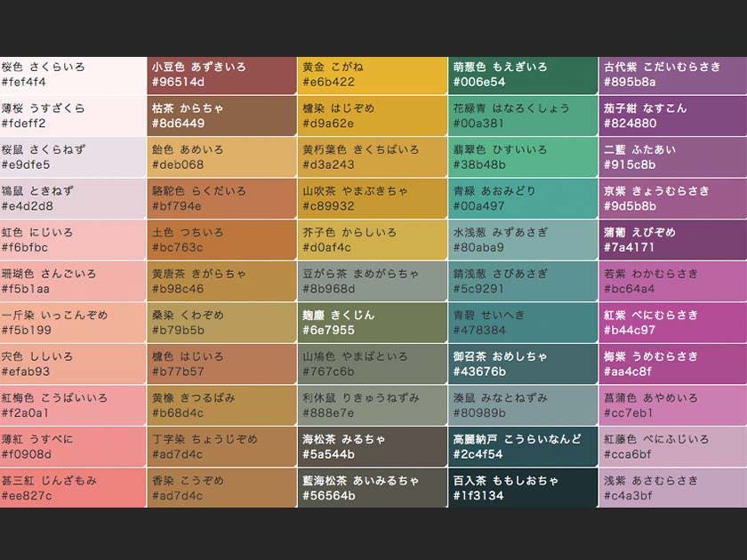
Task: Choose the 駱駝色 #bf794e swatch
Action: 221,198
